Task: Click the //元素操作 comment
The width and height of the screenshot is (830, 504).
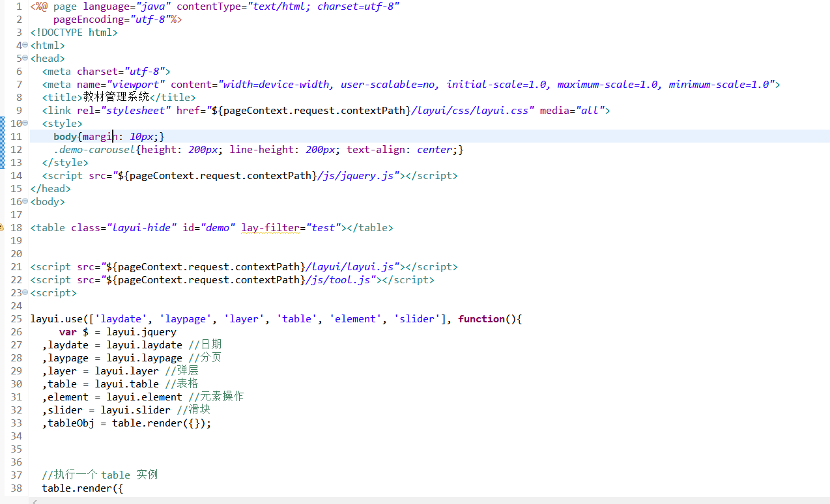Action: click(216, 397)
